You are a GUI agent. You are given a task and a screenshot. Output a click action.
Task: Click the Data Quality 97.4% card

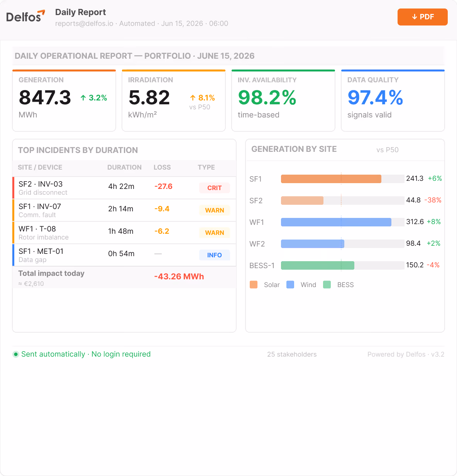393,100
